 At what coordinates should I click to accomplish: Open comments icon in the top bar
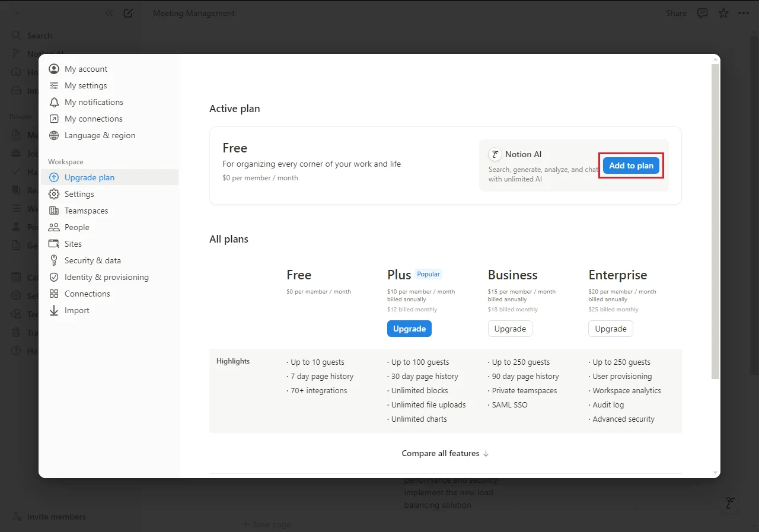click(703, 13)
